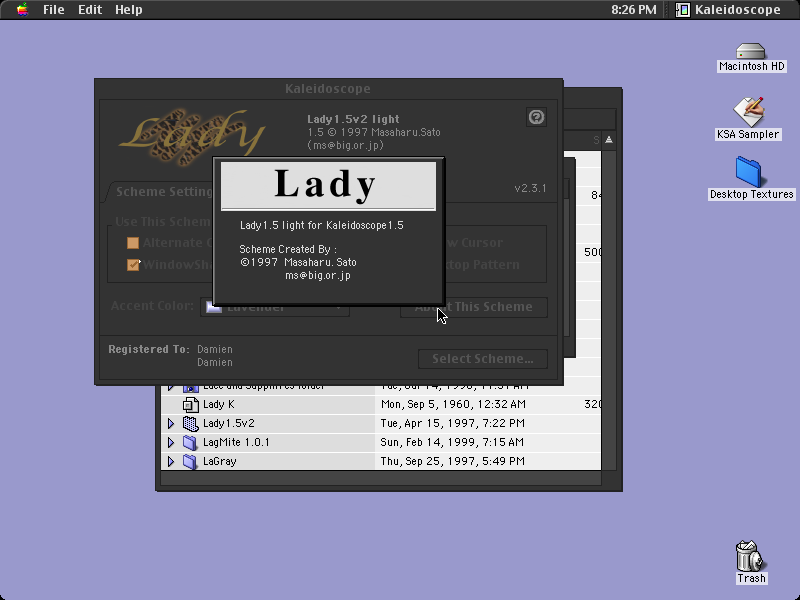Click the date Mon, Sep 5, 1960, 12:32 AM
The image size is (800, 600).
[x=453, y=405]
